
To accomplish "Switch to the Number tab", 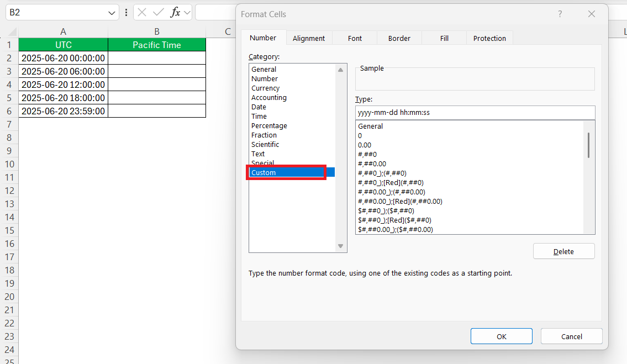I will (x=263, y=38).
